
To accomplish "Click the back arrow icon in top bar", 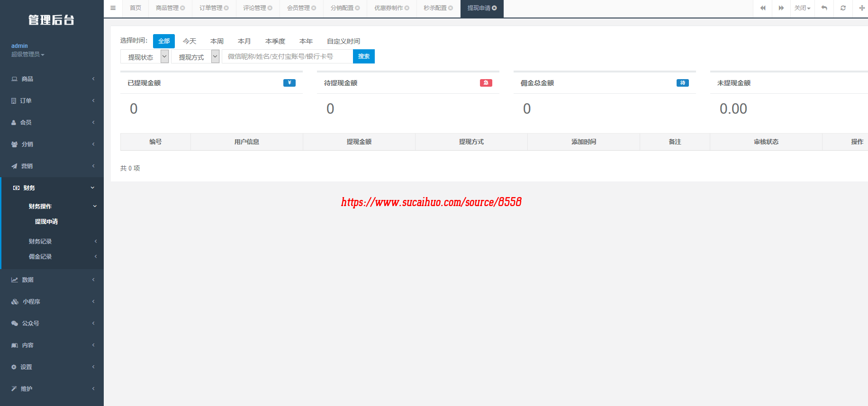I will (x=824, y=8).
